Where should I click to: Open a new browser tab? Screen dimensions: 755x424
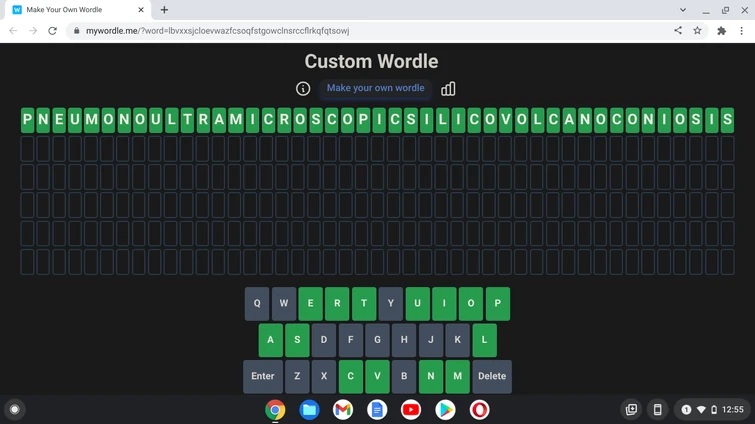pyautogui.click(x=164, y=10)
